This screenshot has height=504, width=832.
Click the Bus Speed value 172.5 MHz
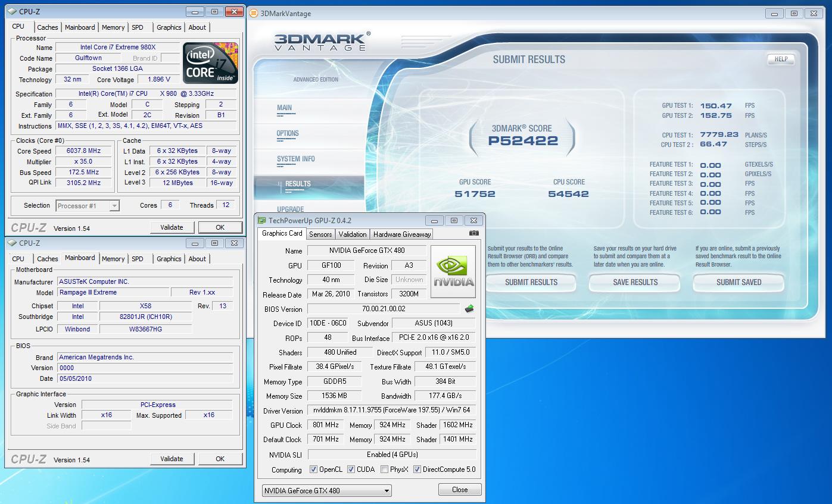click(83, 173)
